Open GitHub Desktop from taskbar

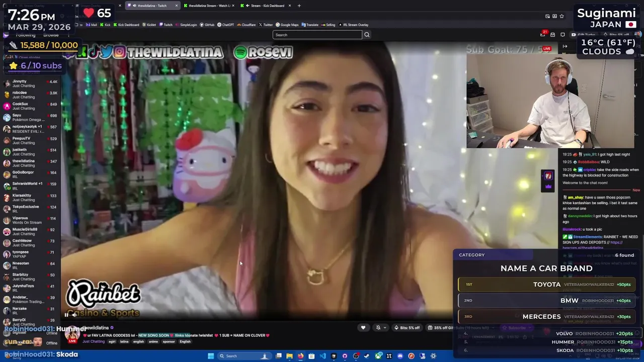(345, 356)
